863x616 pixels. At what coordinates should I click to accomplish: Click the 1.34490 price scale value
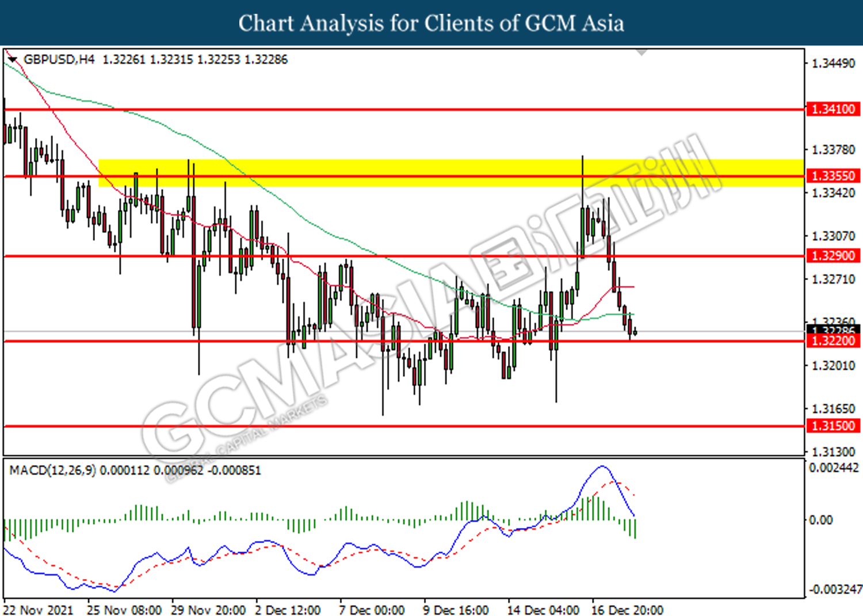(x=833, y=63)
